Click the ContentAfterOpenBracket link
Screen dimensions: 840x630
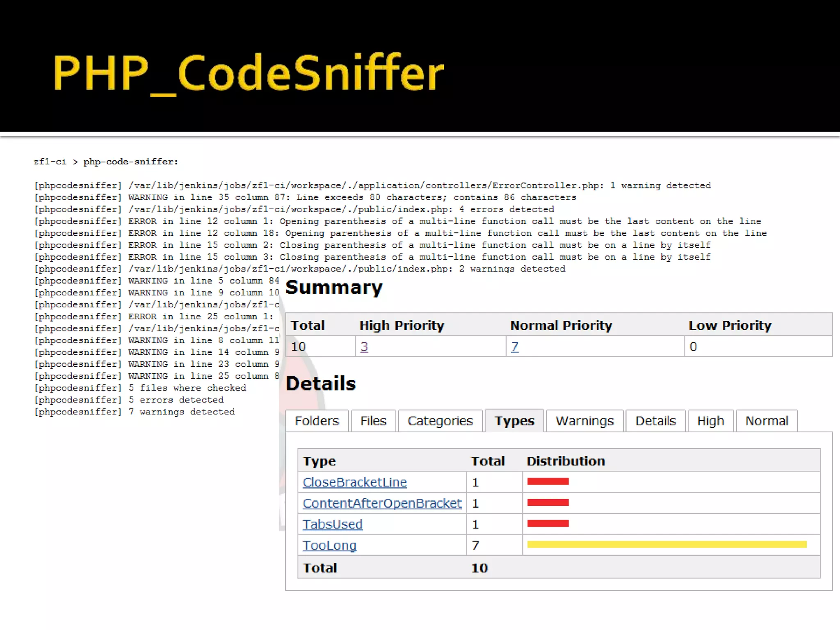tap(382, 503)
